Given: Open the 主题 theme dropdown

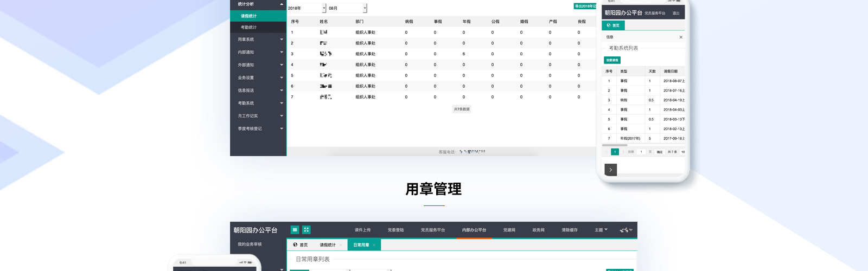Looking at the screenshot, I should pos(601,230).
